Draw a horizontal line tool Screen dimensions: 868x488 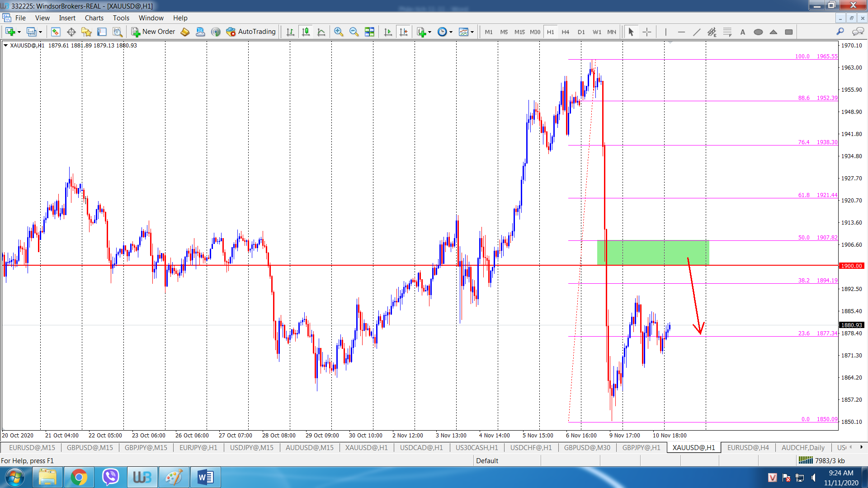pyautogui.click(x=681, y=32)
